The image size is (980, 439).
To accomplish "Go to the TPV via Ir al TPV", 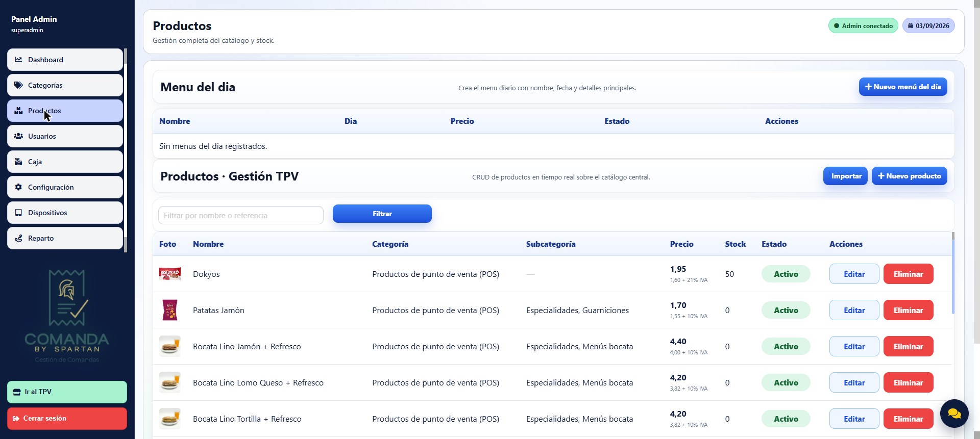I will tap(67, 392).
